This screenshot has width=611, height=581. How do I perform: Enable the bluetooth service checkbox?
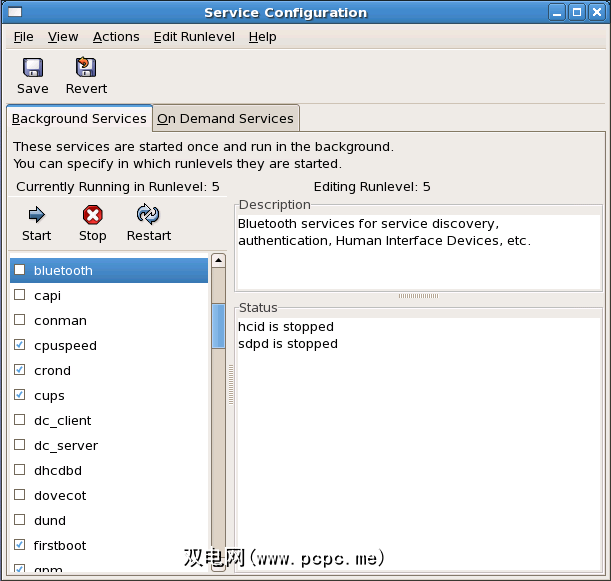click(20, 270)
